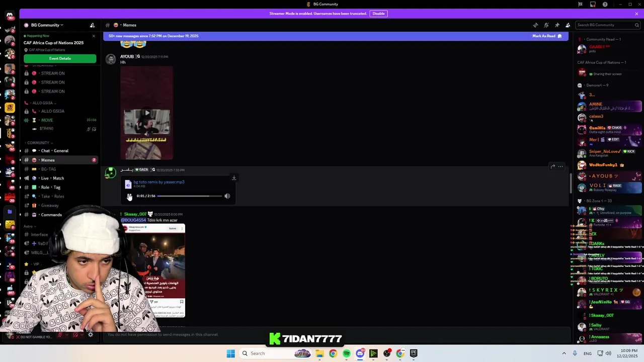Dismiss the Streamer Mode purple banner

(636, 14)
